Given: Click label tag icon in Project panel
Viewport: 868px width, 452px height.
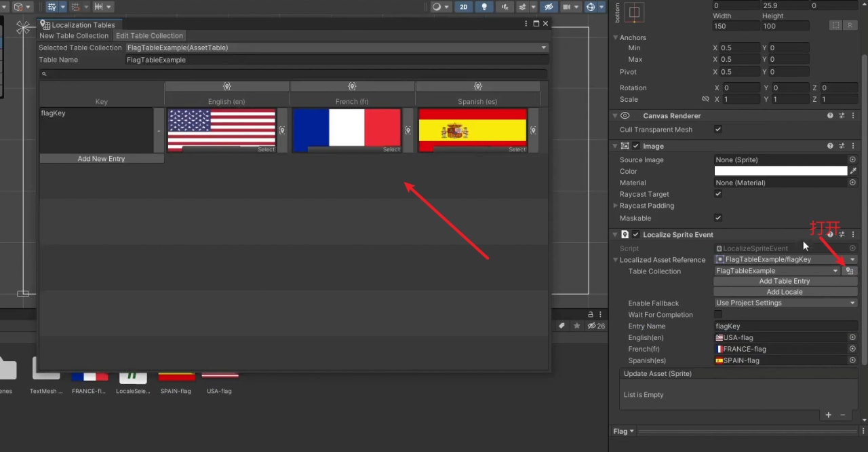Looking at the screenshot, I should (561, 326).
